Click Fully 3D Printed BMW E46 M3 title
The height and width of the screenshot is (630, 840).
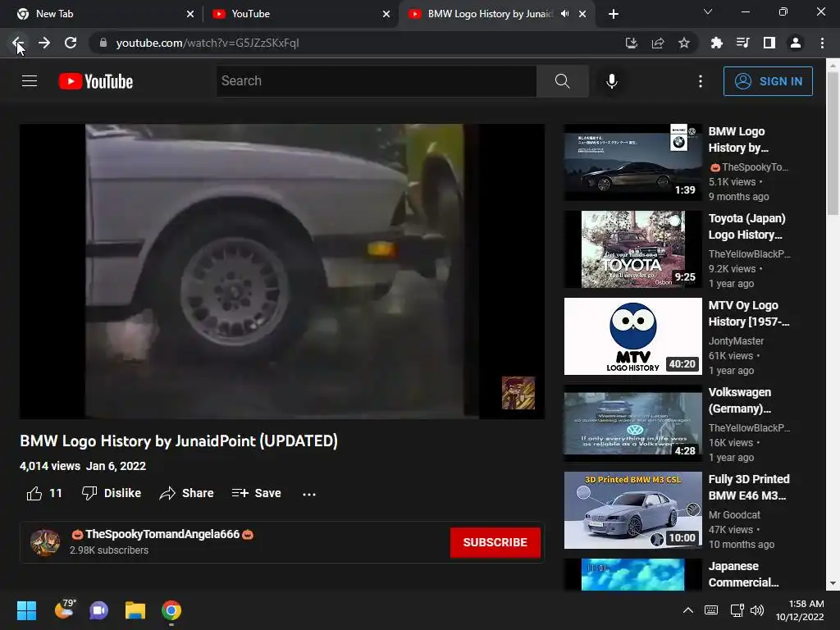[749, 487]
